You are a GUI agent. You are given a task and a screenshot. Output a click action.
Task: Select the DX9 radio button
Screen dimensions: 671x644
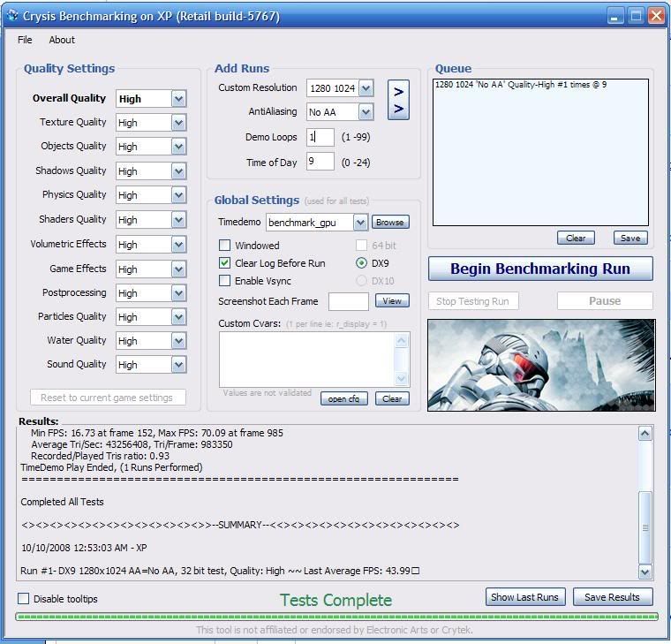click(x=362, y=263)
